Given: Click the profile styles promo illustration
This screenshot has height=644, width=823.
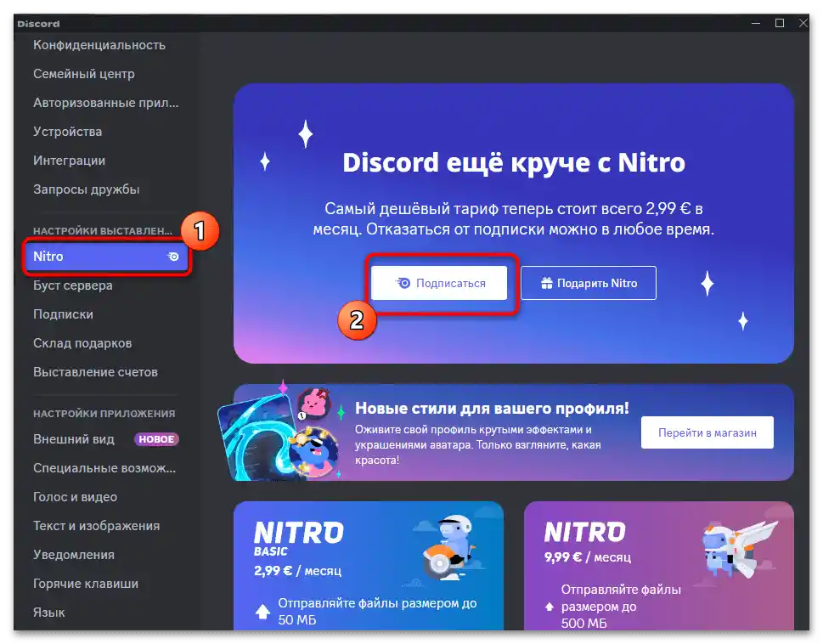Looking at the screenshot, I should pos(281,431).
